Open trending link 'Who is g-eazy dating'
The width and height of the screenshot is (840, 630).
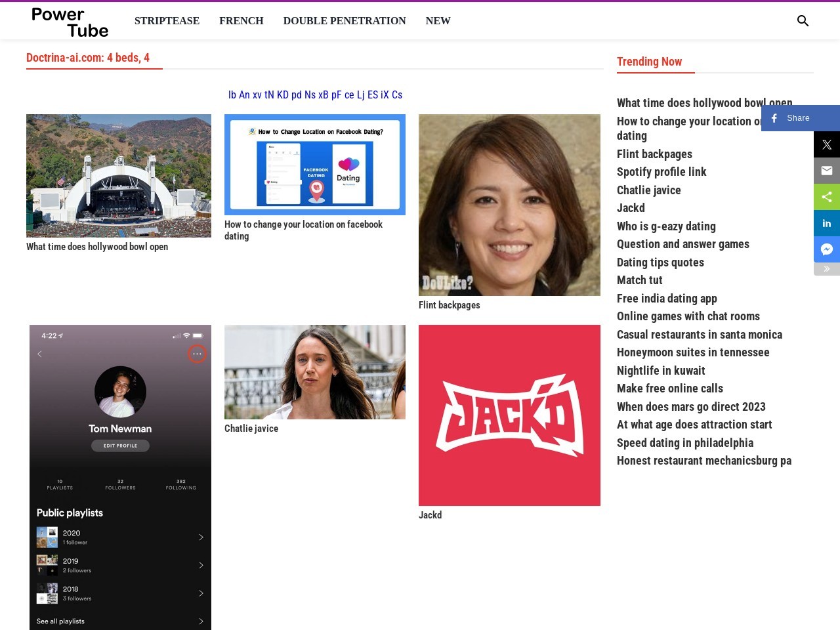[666, 226]
